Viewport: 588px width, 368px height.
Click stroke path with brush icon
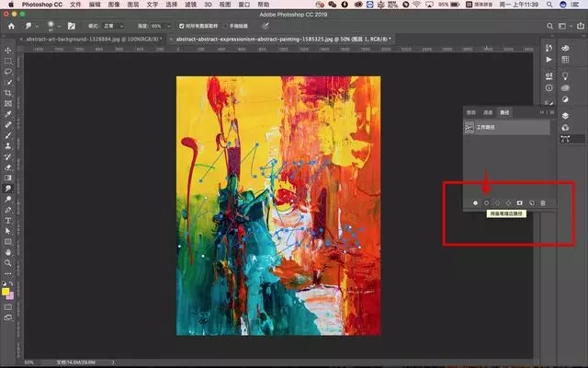tap(486, 201)
